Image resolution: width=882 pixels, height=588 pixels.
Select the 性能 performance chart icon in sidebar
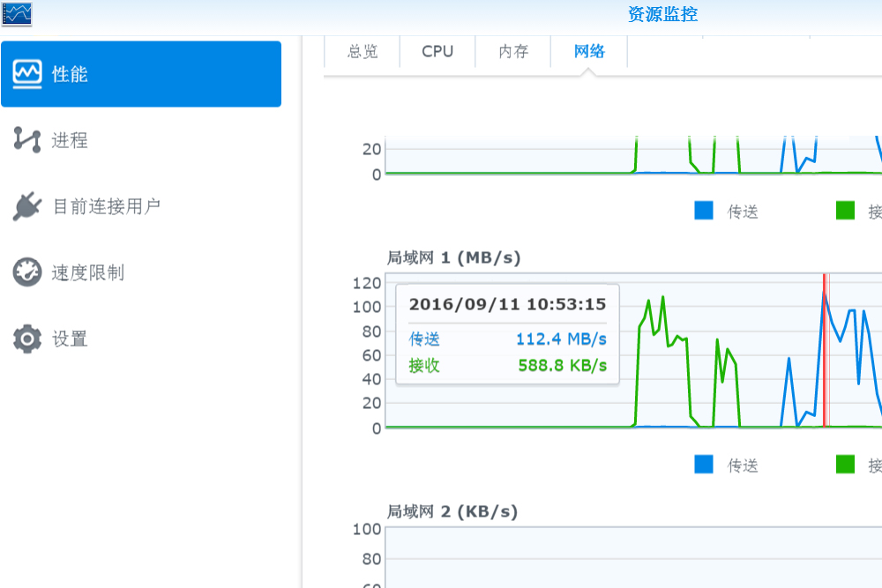pyautogui.click(x=28, y=74)
